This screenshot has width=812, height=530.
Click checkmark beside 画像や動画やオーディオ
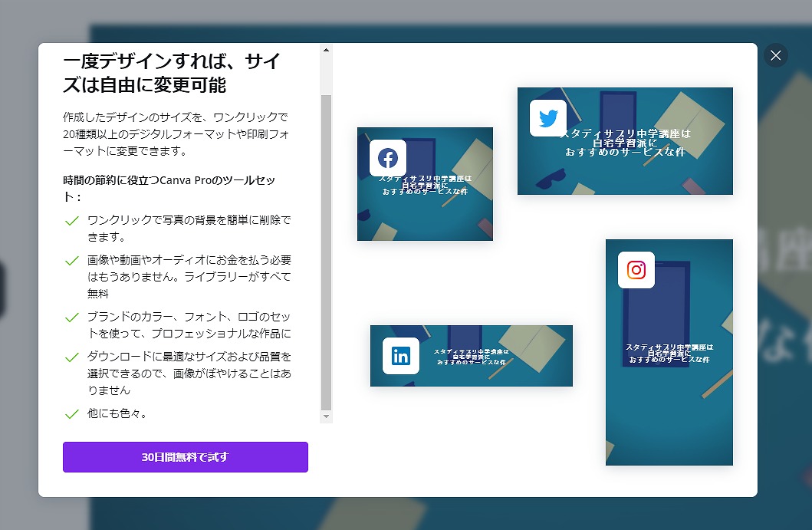(x=72, y=261)
